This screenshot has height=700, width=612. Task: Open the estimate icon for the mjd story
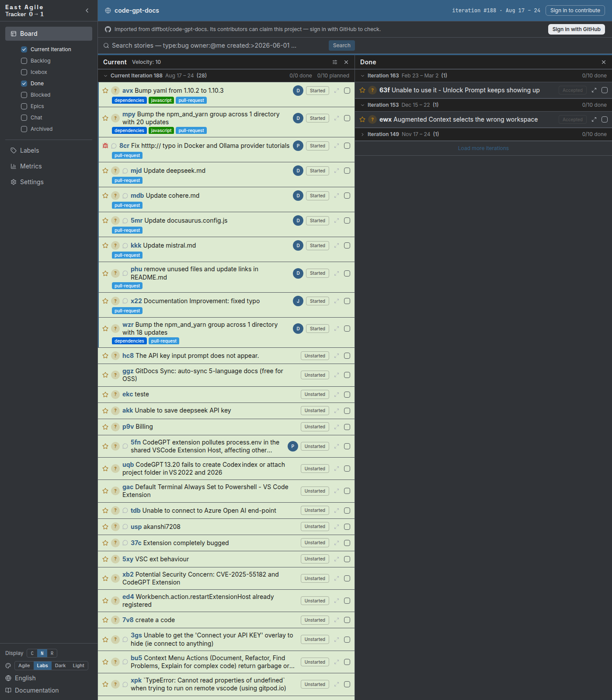tap(115, 171)
